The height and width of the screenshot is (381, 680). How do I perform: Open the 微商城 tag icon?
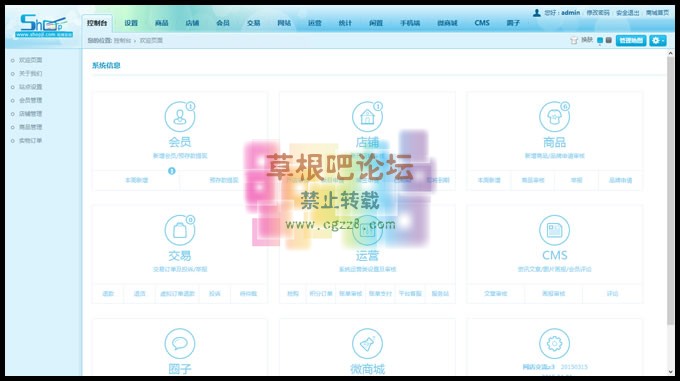tap(367, 344)
